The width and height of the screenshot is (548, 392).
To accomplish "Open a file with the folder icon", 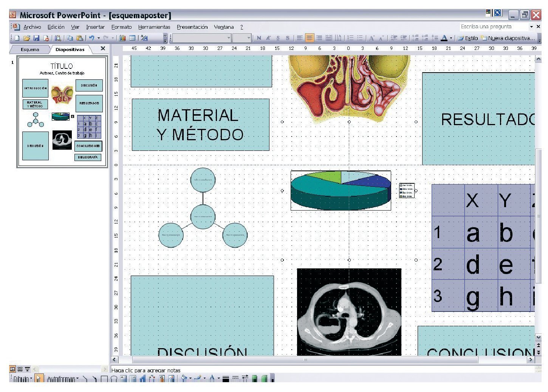I will pos(26,38).
